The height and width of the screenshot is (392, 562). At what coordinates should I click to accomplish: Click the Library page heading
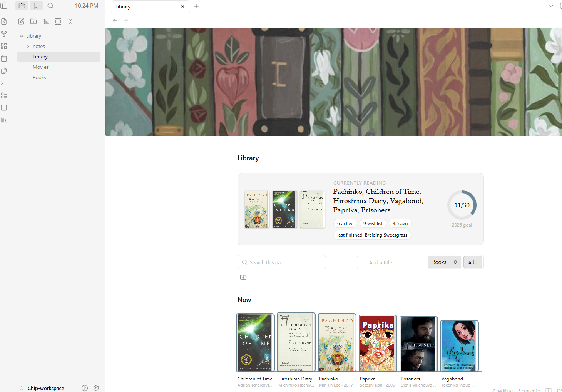coord(248,158)
